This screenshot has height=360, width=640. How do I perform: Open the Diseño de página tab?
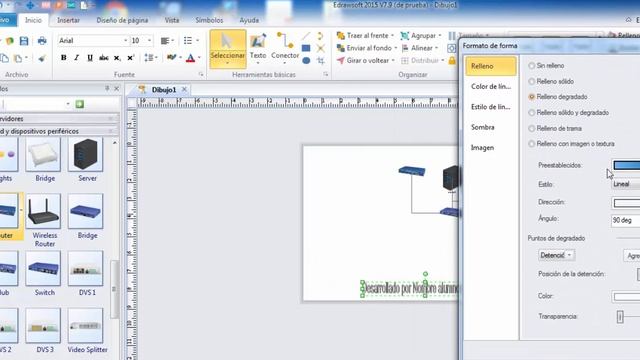pyautogui.click(x=122, y=20)
